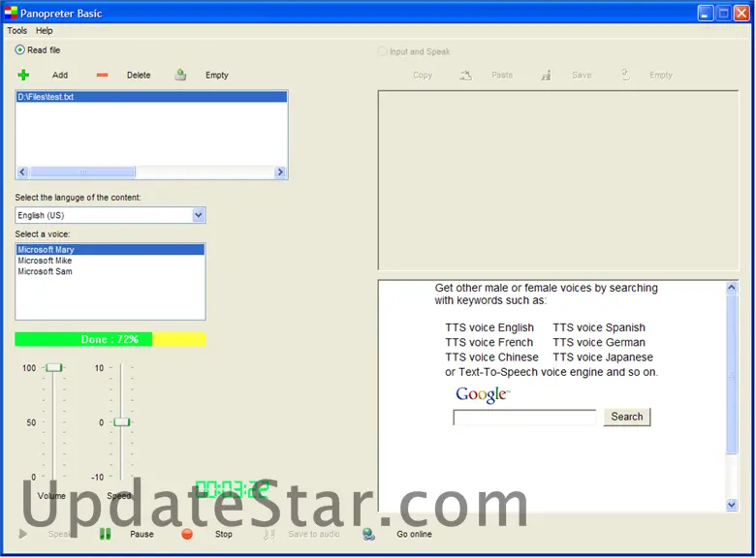Click file list right scroll arrow

(280, 172)
